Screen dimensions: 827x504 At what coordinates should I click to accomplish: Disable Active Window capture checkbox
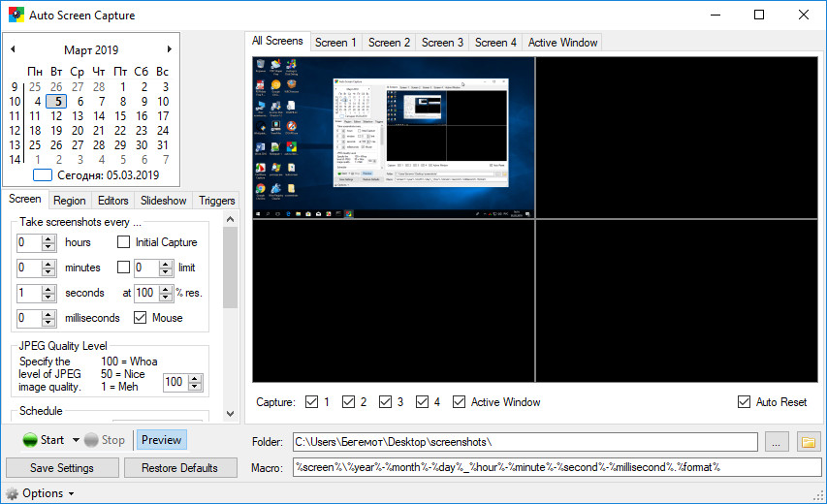[x=459, y=402]
